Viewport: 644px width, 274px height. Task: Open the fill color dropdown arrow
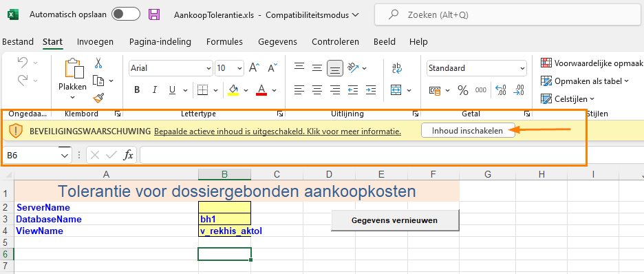246,90
